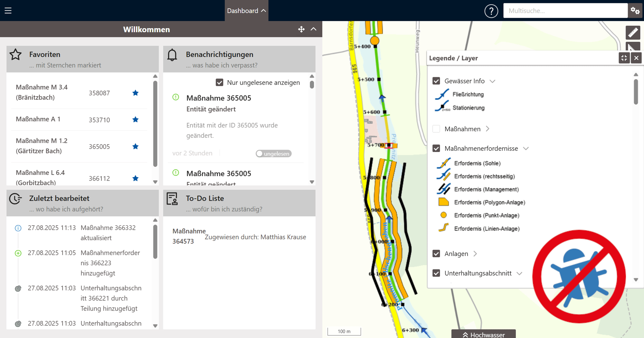Viewport: 644px width, 338px height.
Task: Click Favoriten list scroll up arrow
Action: click(155, 76)
